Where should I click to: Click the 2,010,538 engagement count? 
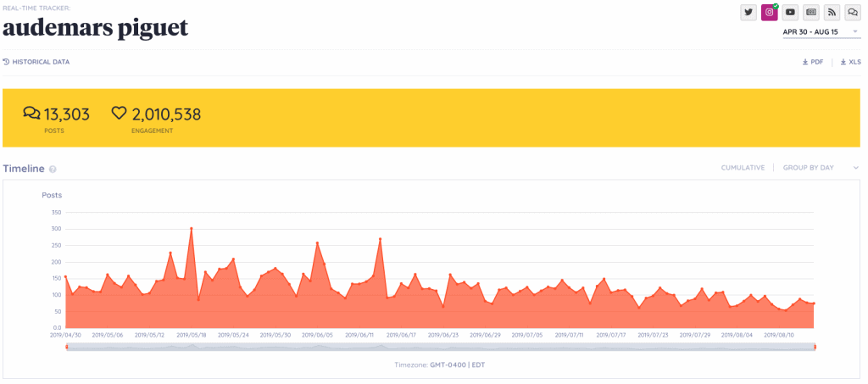[166, 114]
